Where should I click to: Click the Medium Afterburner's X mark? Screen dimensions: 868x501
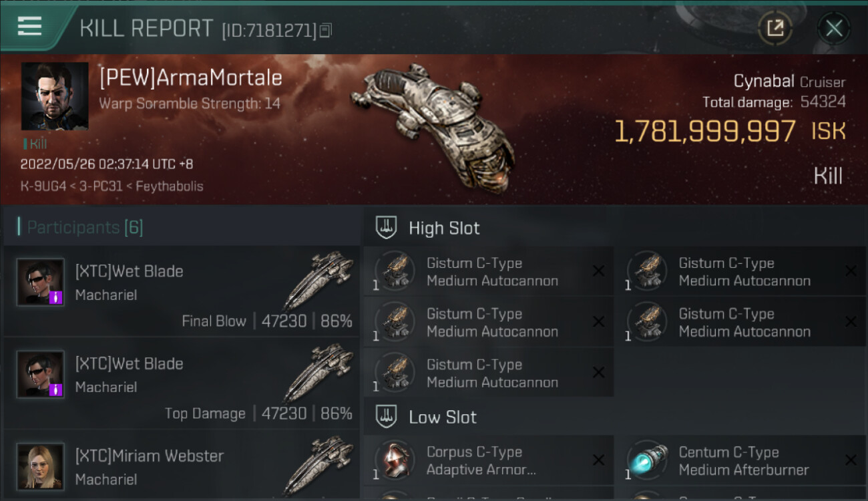point(851,460)
